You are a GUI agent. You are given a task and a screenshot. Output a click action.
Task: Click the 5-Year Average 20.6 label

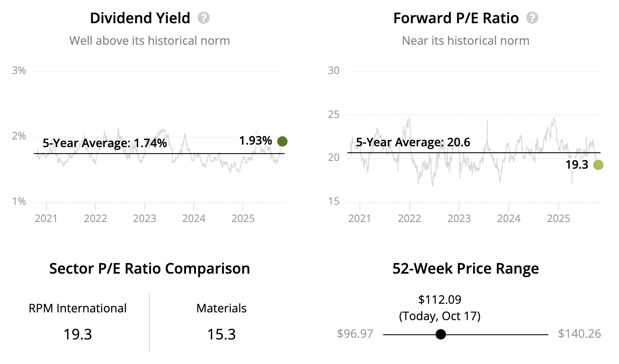pos(413,142)
